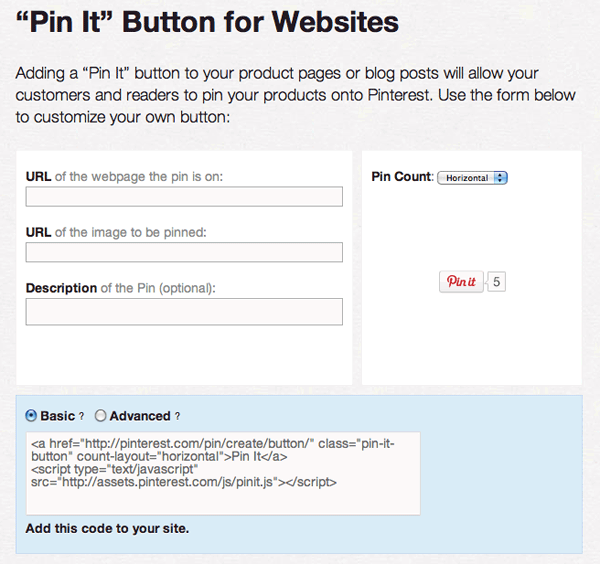
Task: Click the help question mark beside Basic
Action: tap(81, 416)
